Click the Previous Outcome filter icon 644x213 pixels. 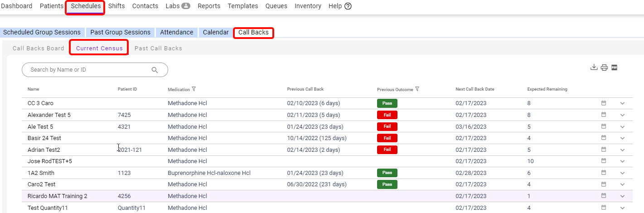[x=417, y=89]
